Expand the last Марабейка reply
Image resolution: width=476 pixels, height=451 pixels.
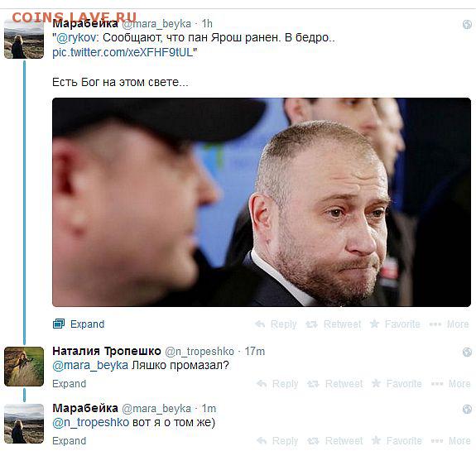point(70,441)
